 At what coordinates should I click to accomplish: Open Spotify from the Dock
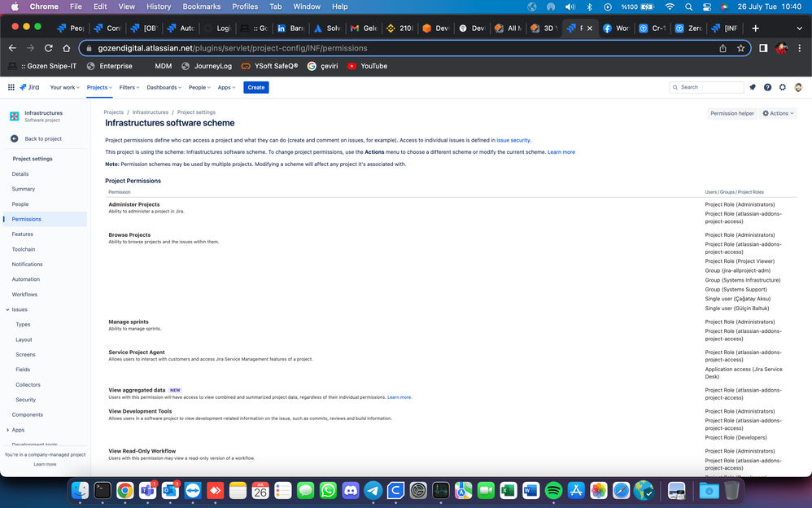pyautogui.click(x=553, y=490)
